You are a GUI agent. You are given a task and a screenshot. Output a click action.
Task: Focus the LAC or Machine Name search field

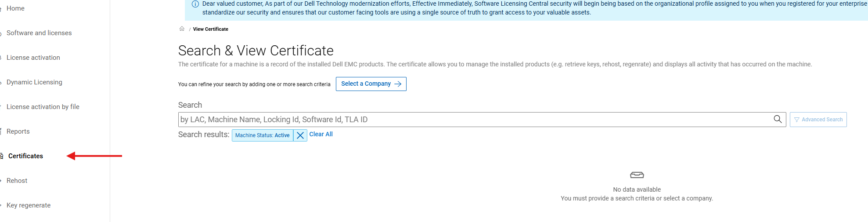[474, 120]
